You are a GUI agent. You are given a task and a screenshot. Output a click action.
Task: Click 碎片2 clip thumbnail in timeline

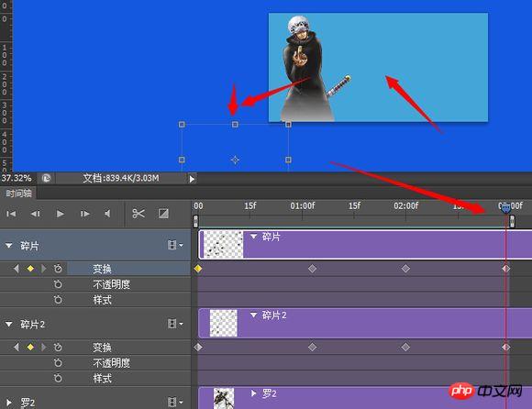(x=224, y=323)
